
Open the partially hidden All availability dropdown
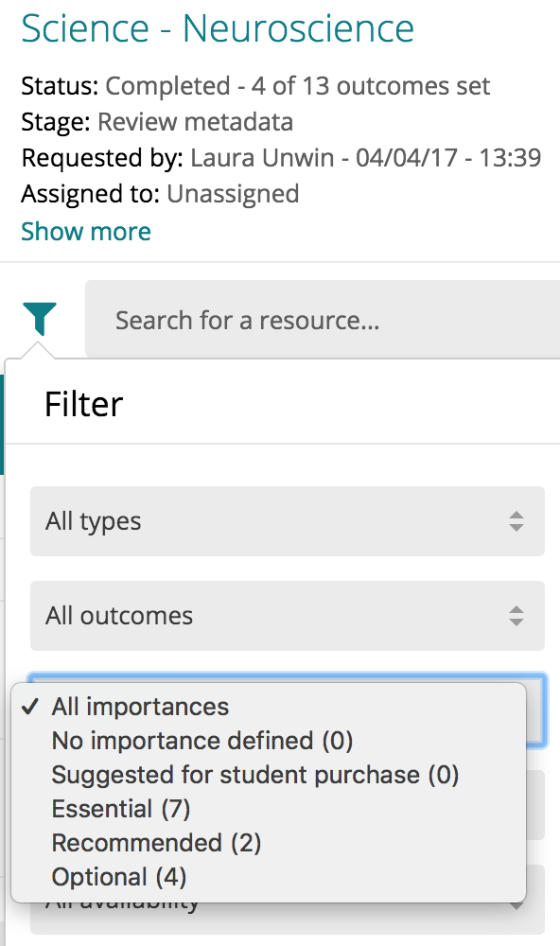288,917
